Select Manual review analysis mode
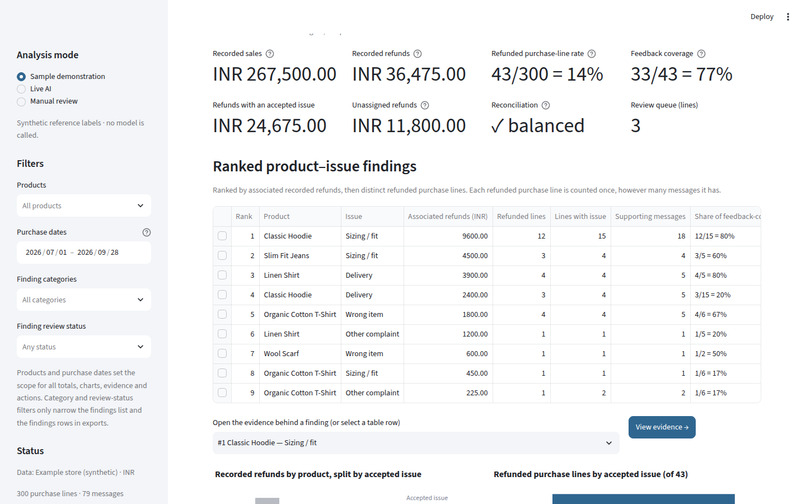 21,101
